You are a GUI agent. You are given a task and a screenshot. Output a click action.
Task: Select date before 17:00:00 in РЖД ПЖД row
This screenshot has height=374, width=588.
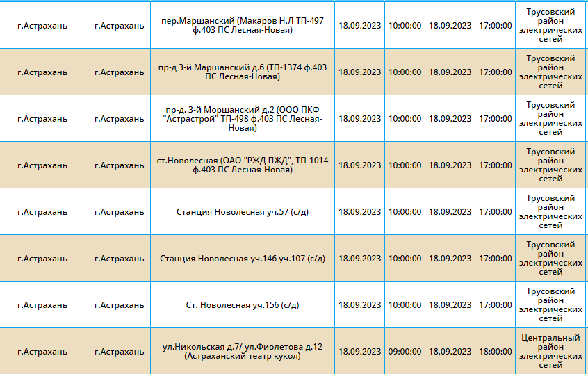click(x=450, y=165)
